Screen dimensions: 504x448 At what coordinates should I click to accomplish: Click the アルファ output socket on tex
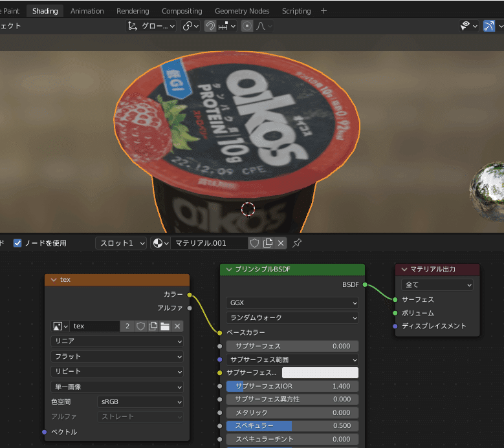coord(190,308)
